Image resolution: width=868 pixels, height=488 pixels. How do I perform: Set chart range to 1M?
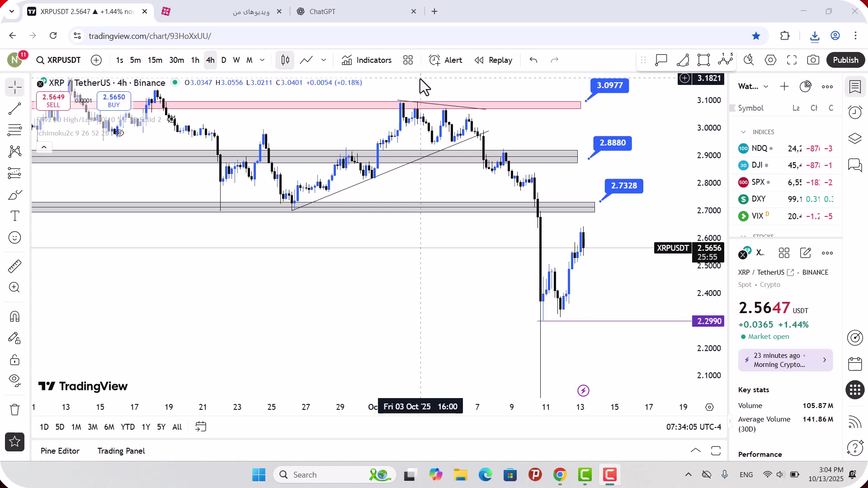[x=76, y=427]
